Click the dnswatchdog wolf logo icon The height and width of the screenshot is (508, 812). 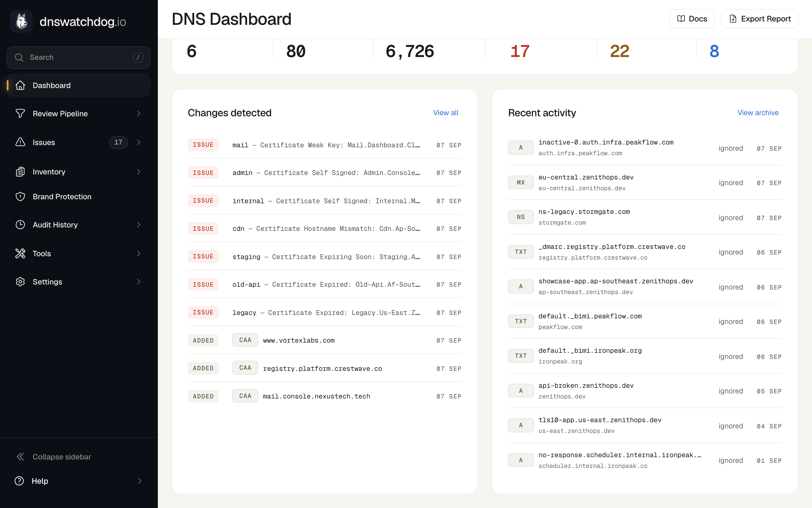pos(21,21)
